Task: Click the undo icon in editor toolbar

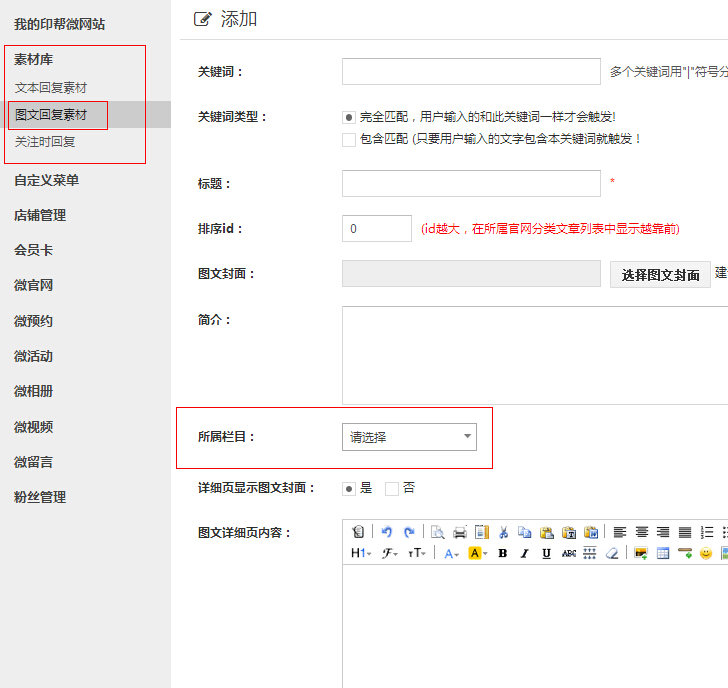Action: 387,532
